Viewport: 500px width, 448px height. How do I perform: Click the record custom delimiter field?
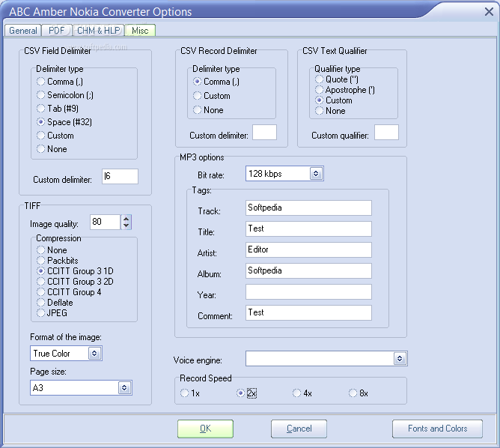pos(264,132)
